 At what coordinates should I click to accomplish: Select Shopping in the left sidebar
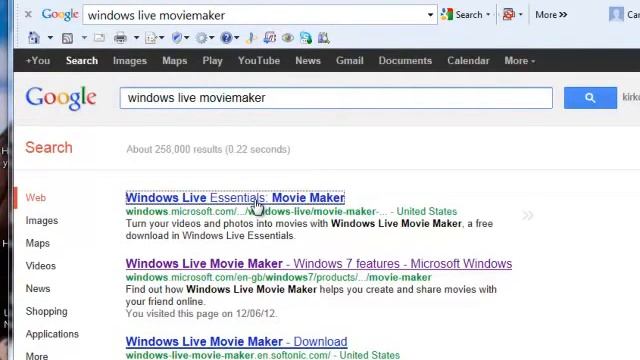tap(47, 311)
